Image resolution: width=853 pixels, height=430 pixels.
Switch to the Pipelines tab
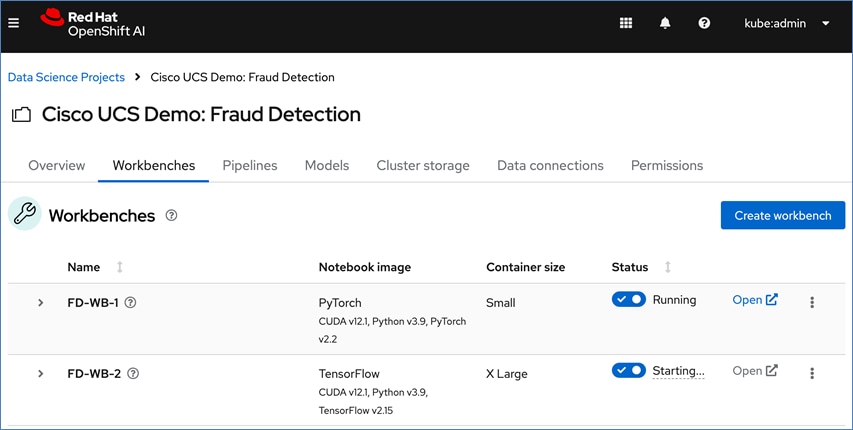(x=250, y=165)
